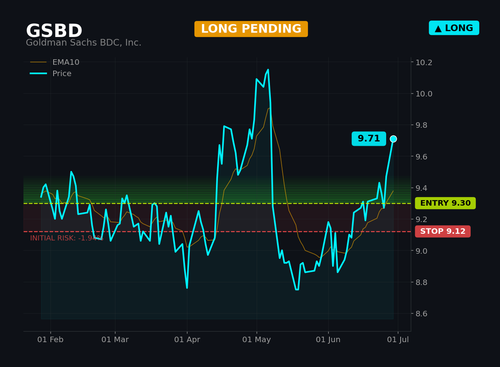Click the STOP 9.12 level tag
This screenshot has height=367, width=500.
click(443, 231)
